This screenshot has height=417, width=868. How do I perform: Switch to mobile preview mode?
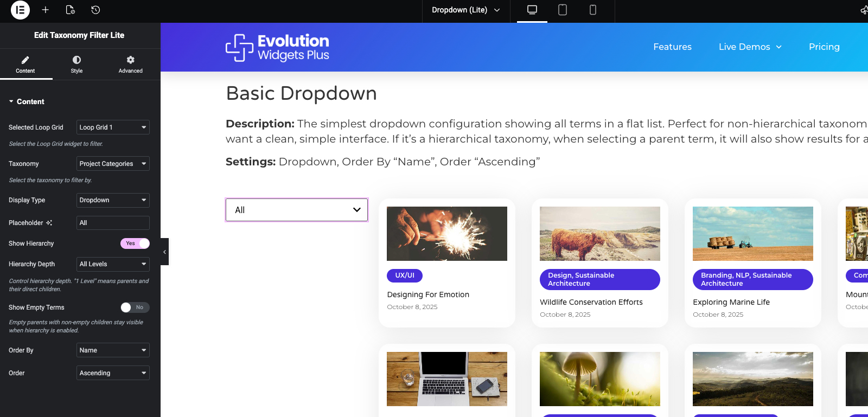593,10
